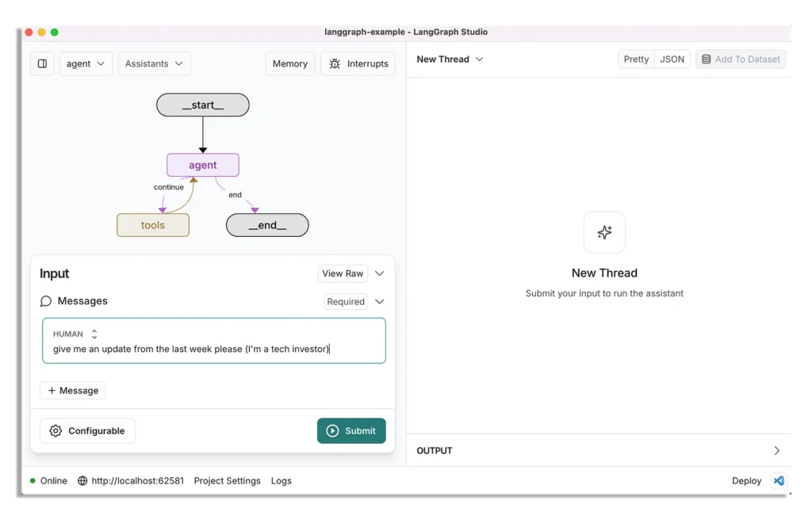Click the Messages speech bubble icon
This screenshot has height=520, width=812.
46,301
